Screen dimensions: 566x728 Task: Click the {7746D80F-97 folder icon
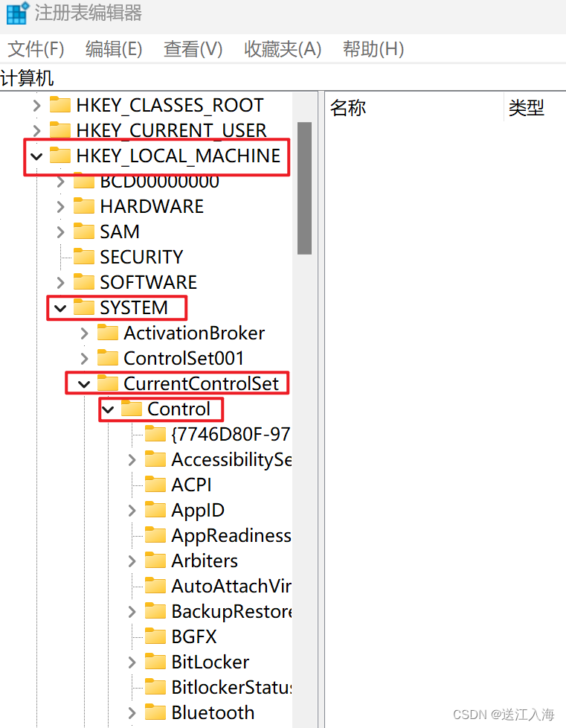coord(155,434)
